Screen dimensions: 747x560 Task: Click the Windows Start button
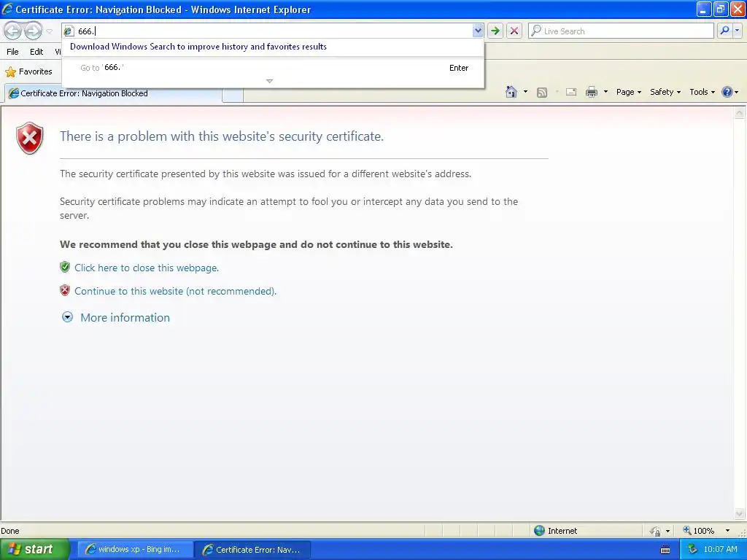[x=34, y=549]
